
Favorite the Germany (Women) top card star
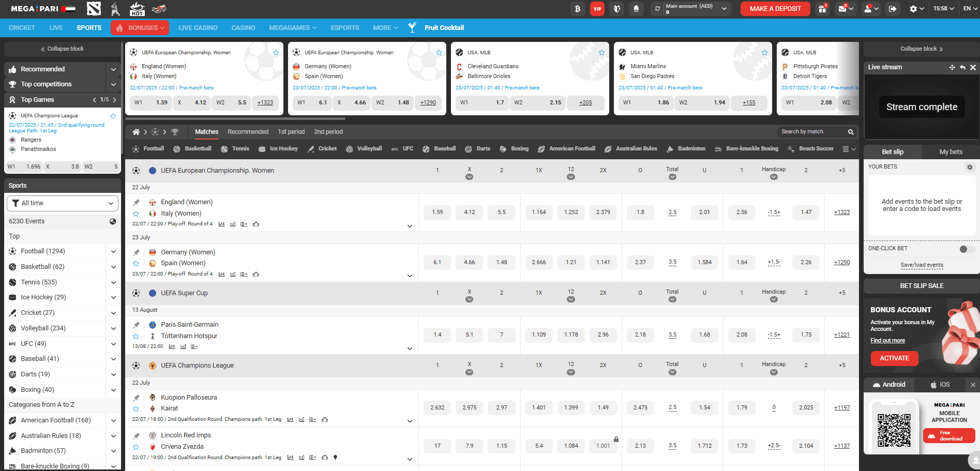point(439,53)
